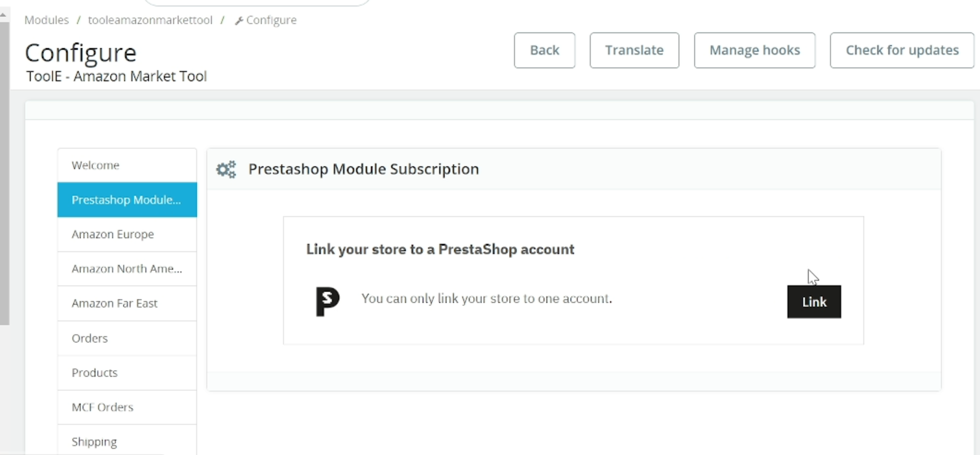Click Check for updates
This screenshot has height=455, width=980.
coord(902,50)
